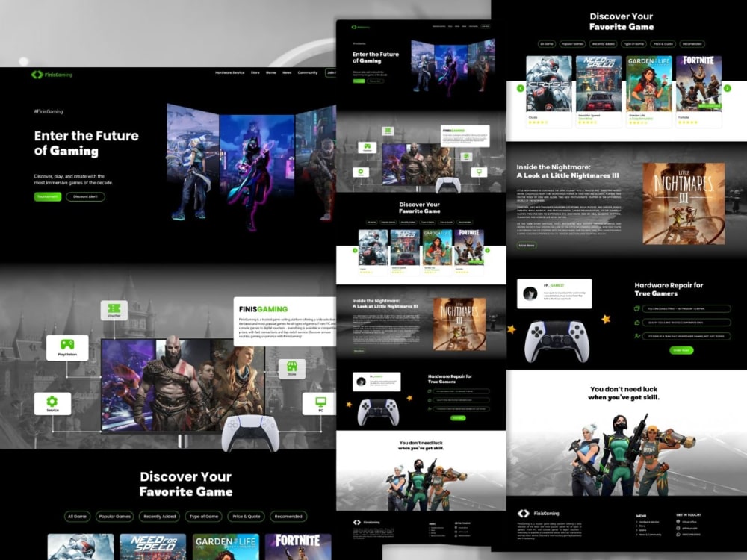Click the green Tournament button in the left mockup

pyautogui.click(x=48, y=196)
